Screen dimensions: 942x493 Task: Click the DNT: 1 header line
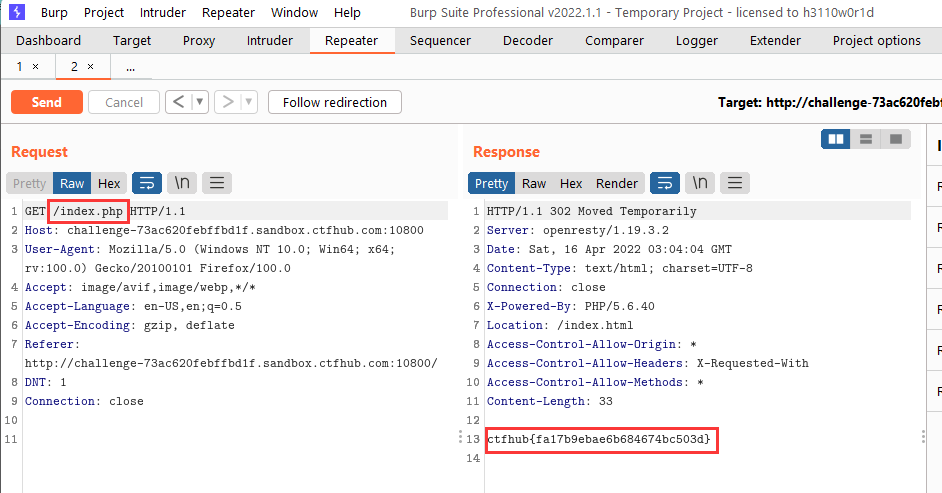pyautogui.click(x=46, y=382)
